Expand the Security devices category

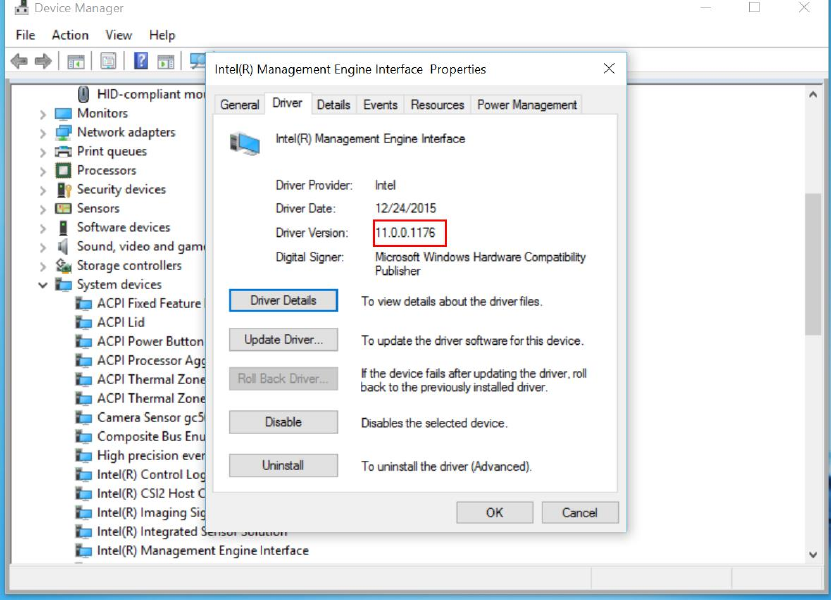(43, 190)
